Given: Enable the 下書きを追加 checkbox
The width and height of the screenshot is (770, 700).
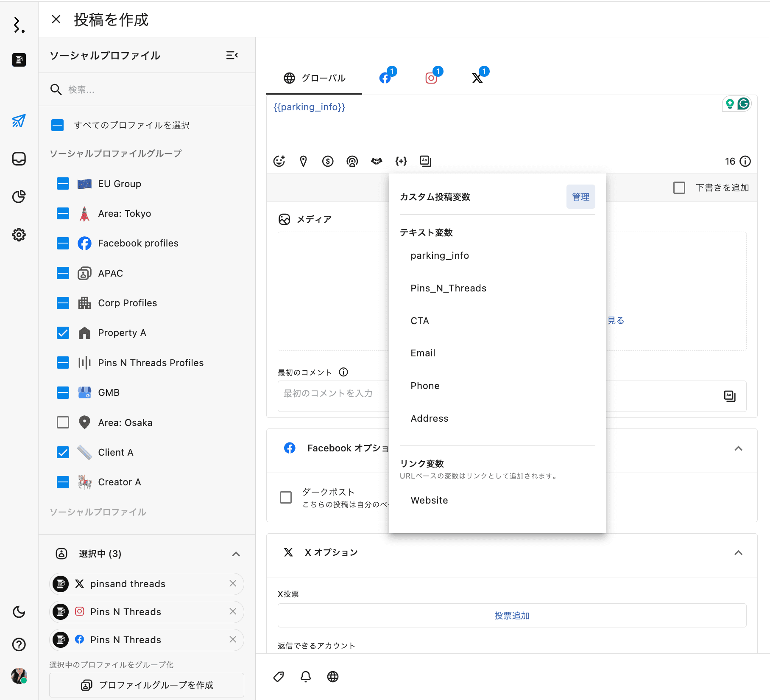Looking at the screenshot, I should (679, 188).
